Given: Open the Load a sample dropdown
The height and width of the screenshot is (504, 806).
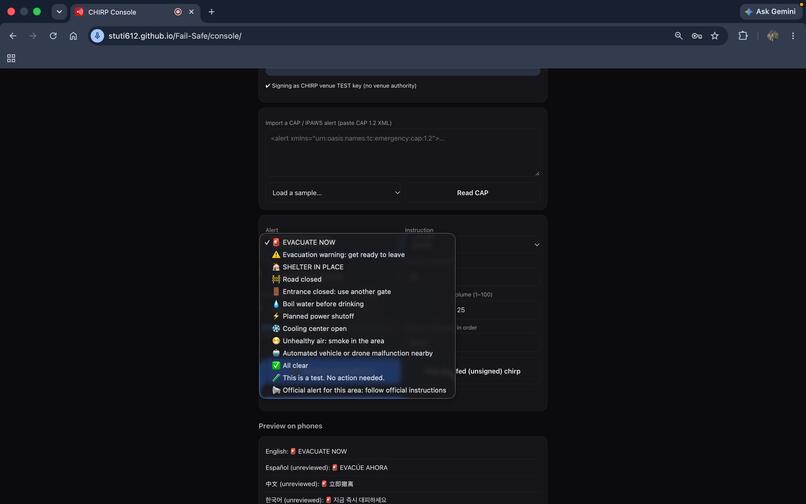Looking at the screenshot, I should click(x=336, y=193).
